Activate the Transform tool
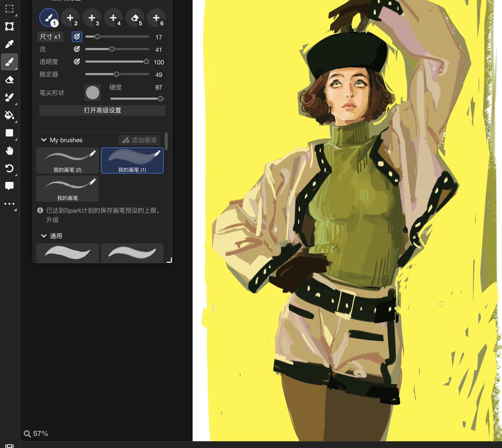Image resolution: width=502 pixels, height=448 pixels. 9,26
